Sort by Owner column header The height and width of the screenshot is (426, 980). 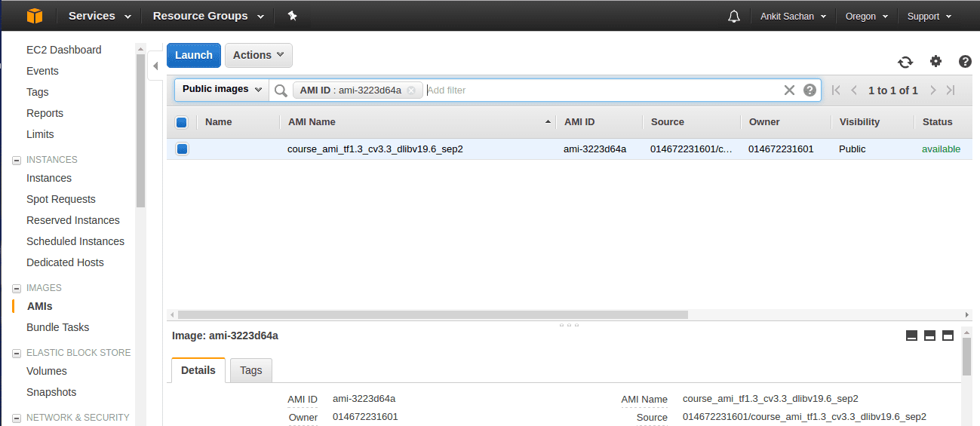pyautogui.click(x=764, y=122)
